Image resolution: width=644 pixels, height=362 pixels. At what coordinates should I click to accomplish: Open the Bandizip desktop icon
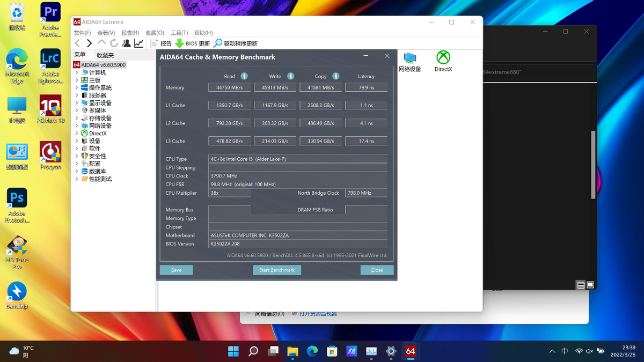point(17,295)
